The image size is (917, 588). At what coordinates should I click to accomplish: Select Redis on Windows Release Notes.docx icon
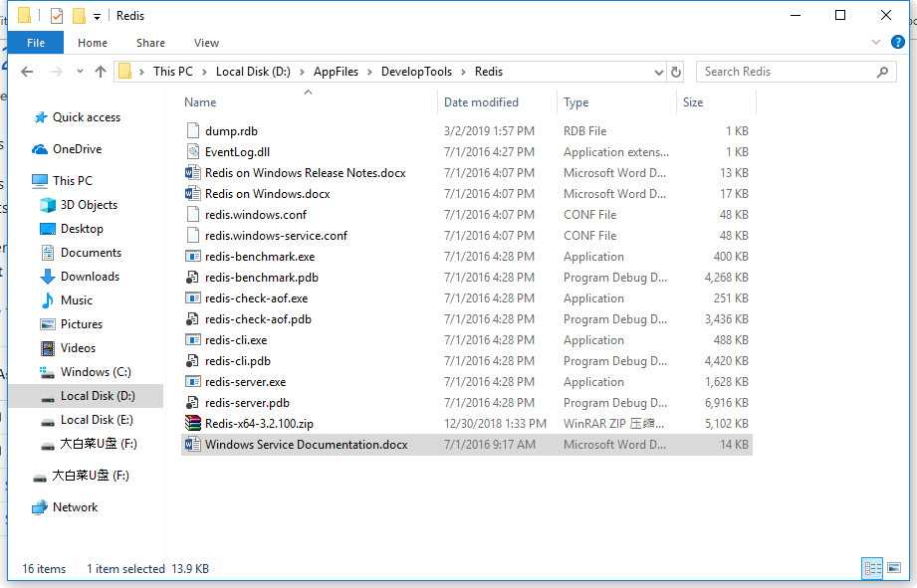pyautogui.click(x=193, y=172)
